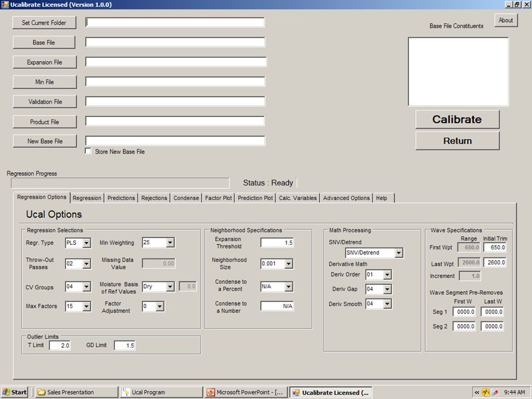The image size is (532, 399).
Task: Open the Max Factors dropdown
Action: tap(86, 306)
